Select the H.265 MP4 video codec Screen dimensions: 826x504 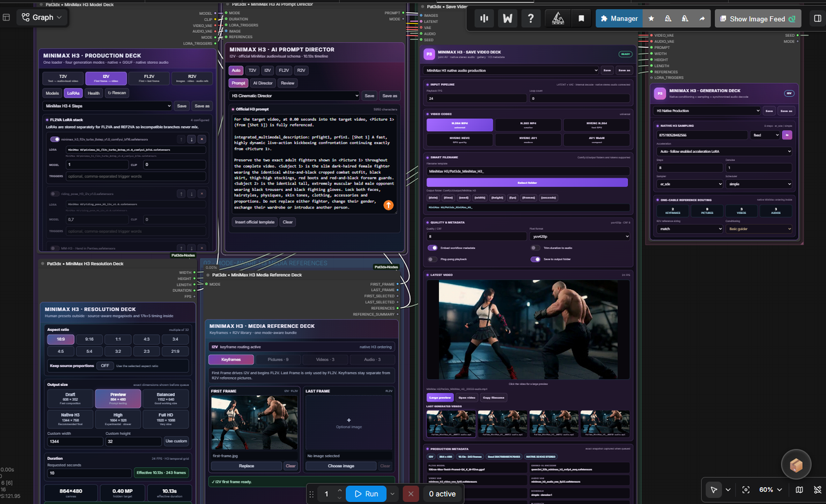point(528,124)
